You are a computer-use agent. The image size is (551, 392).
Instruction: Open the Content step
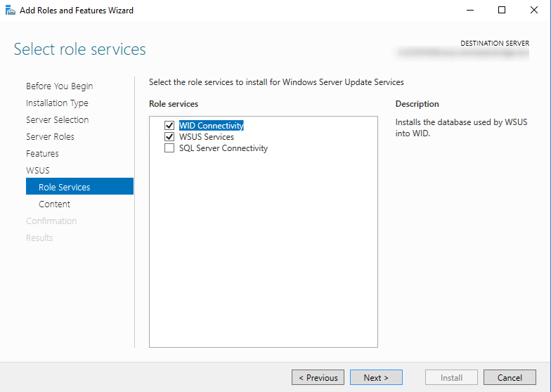click(54, 204)
